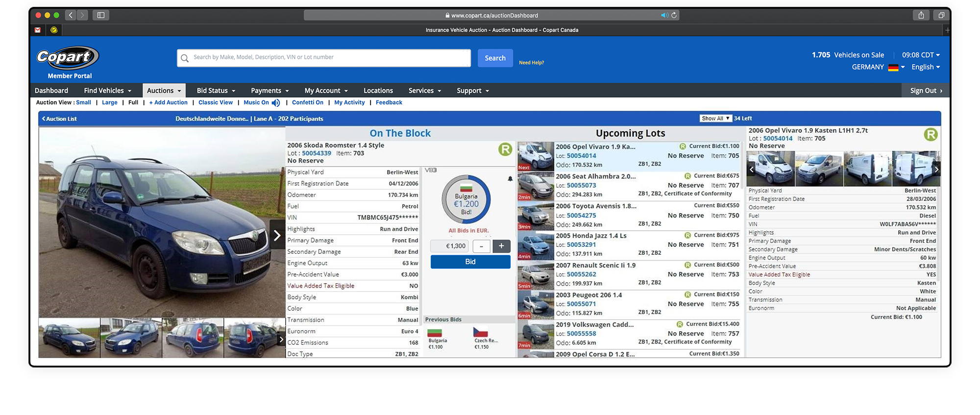Viewport: 980px width, 415px height.
Task: Click the blue Search button
Action: point(495,58)
